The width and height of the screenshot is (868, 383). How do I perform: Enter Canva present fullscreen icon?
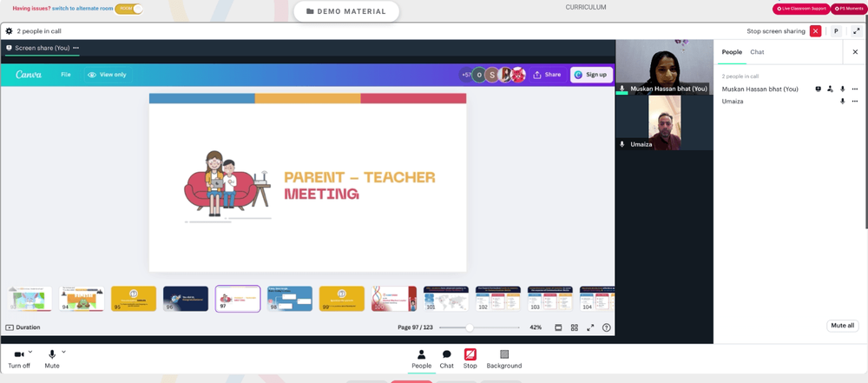pyautogui.click(x=590, y=327)
